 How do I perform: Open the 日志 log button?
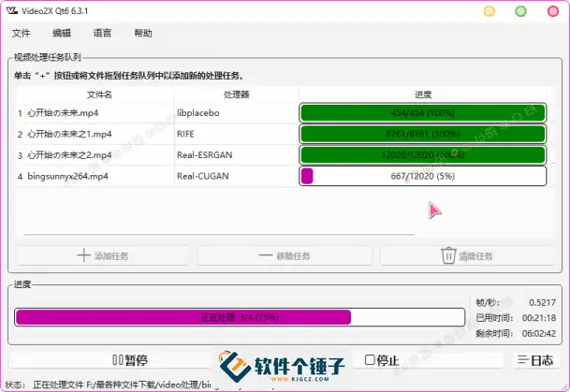[x=535, y=360]
